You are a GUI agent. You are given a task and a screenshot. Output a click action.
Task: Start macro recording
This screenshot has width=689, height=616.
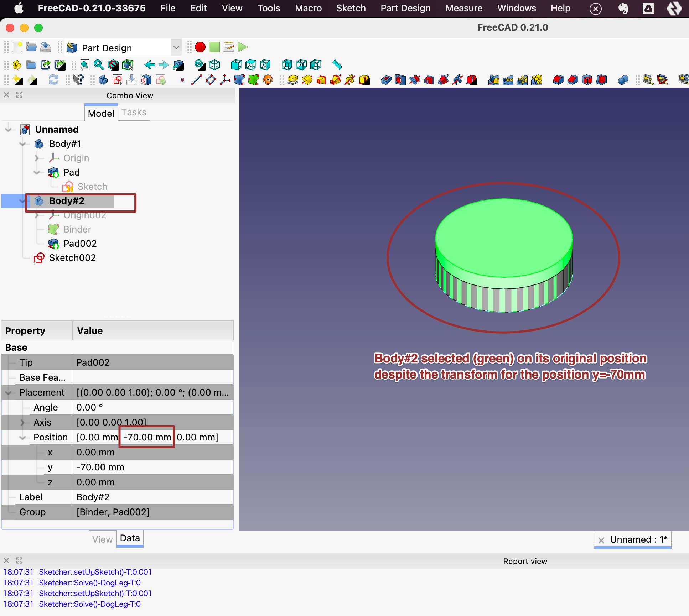pyautogui.click(x=200, y=47)
